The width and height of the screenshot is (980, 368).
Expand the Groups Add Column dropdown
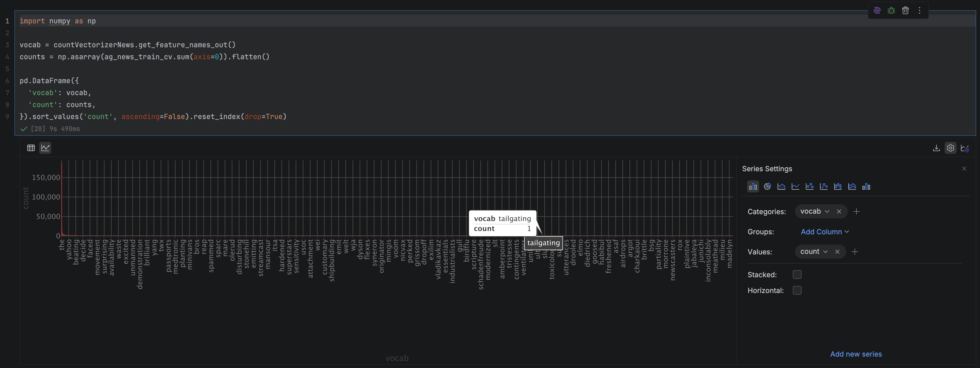(824, 232)
